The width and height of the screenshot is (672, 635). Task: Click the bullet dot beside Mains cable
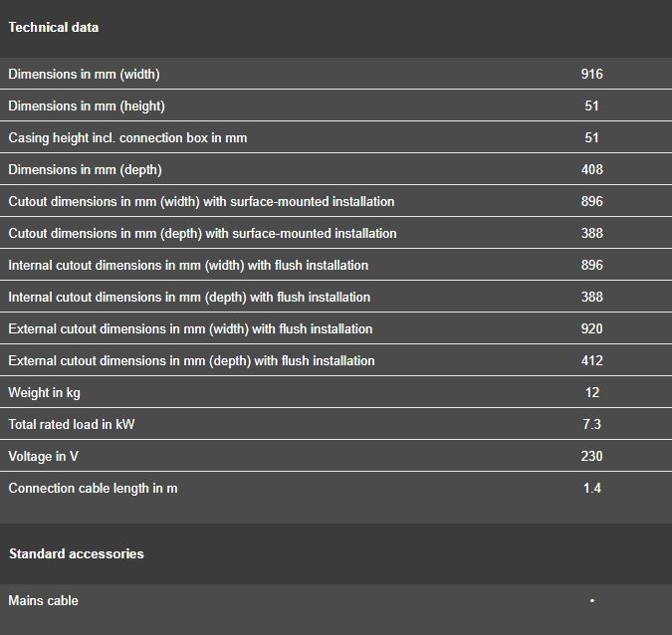pos(592,601)
